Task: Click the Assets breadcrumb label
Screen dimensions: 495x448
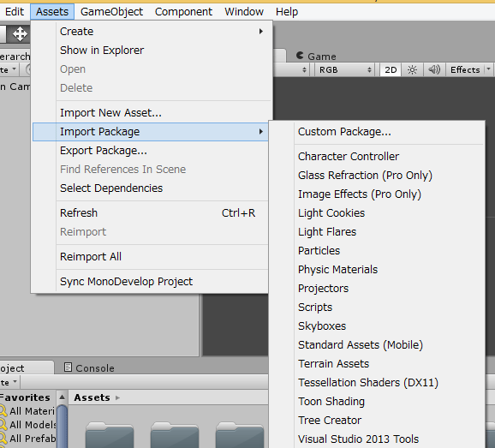Action: [x=92, y=397]
